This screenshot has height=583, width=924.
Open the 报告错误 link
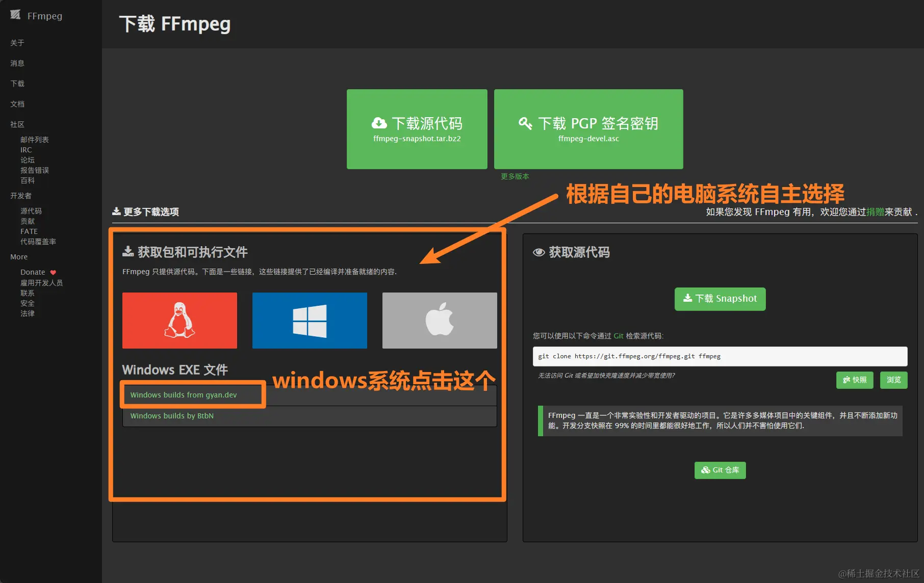click(35, 170)
